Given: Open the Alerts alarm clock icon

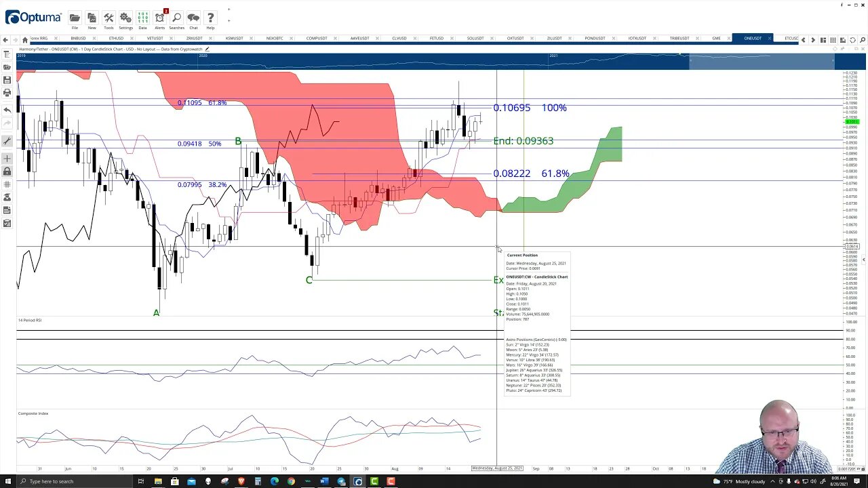Looking at the screenshot, I should click(159, 18).
